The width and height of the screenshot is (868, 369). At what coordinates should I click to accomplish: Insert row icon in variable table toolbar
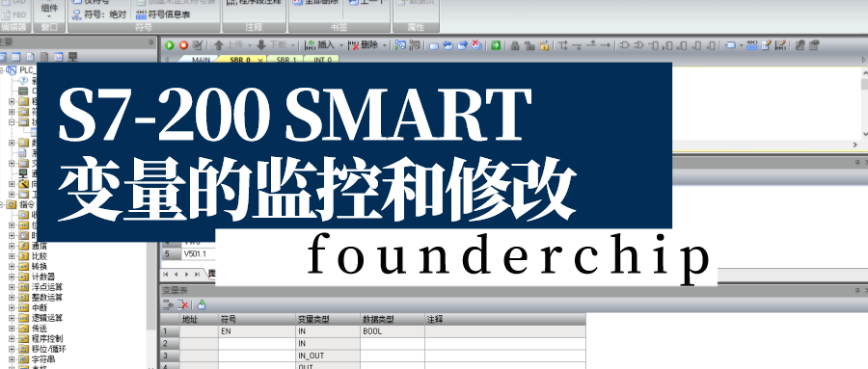(x=168, y=304)
